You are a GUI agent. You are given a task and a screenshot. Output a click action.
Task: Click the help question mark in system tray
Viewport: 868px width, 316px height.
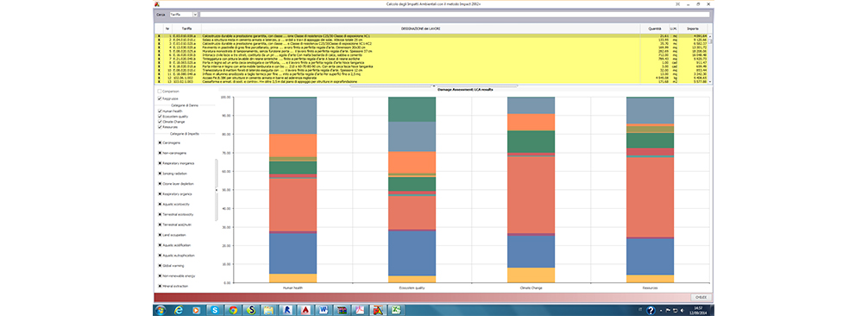pos(651,311)
